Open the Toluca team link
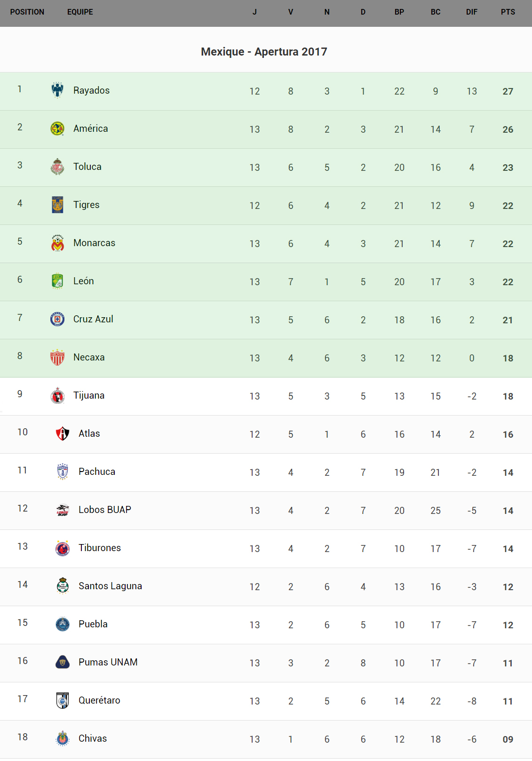This screenshot has width=532, height=761. pyautogui.click(x=87, y=167)
